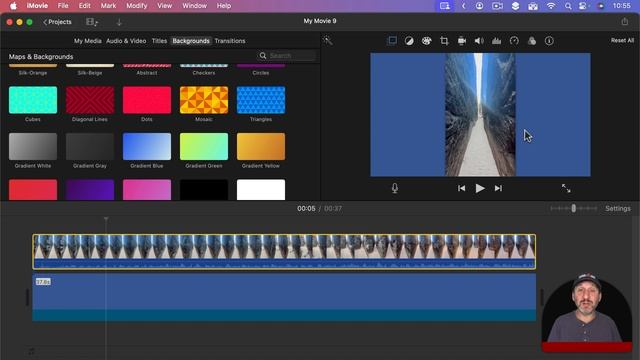This screenshot has width=640, height=360.
Task: Click Reset All button
Action: (x=622, y=40)
